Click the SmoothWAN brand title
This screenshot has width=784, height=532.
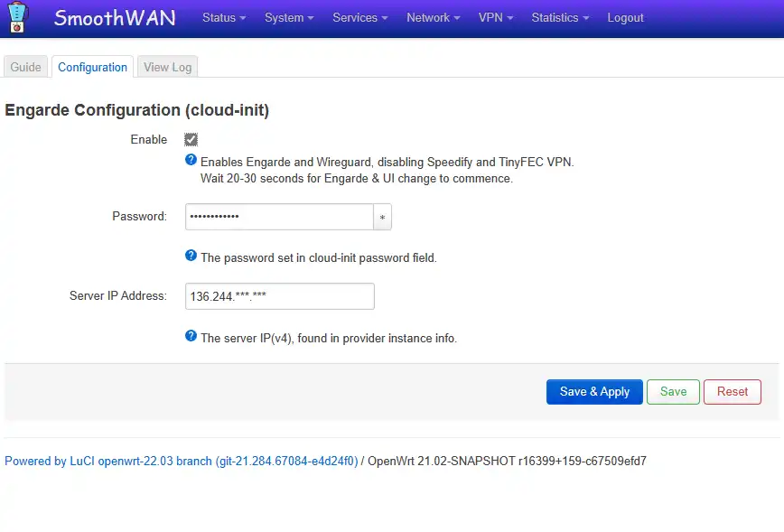coord(115,18)
